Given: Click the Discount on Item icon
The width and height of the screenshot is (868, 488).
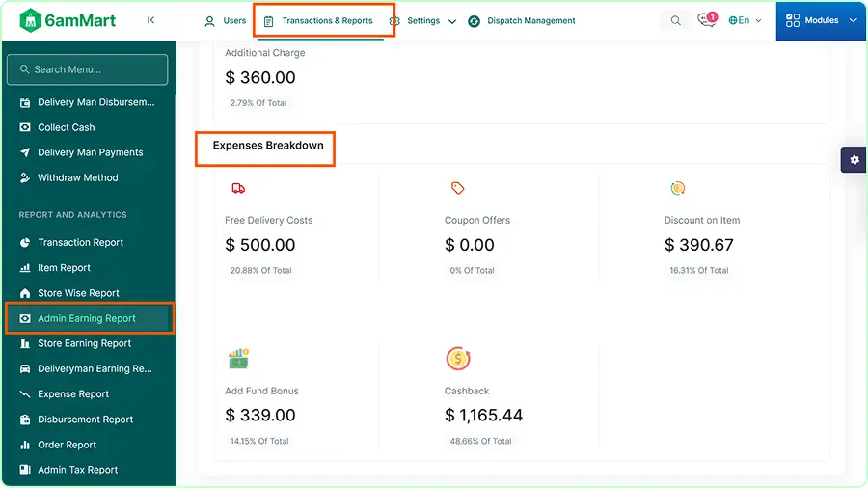Looking at the screenshot, I should (x=678, y=188).
